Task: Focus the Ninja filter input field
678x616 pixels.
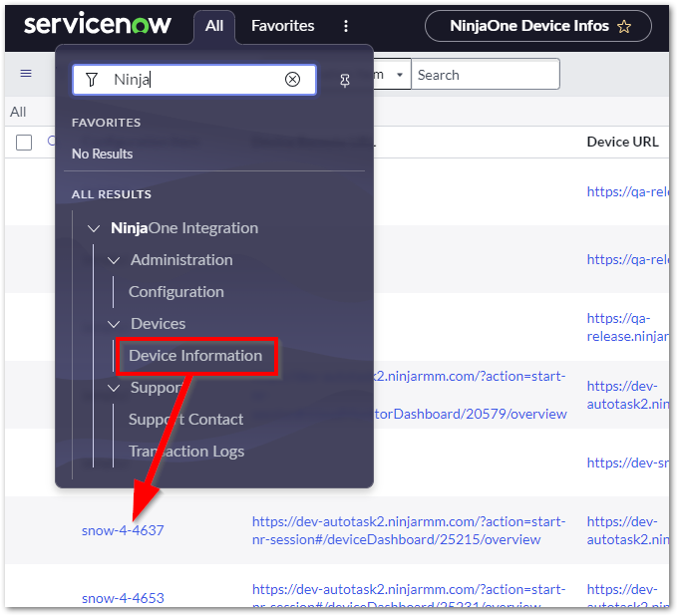Action: pyautogui.click(x=194, y=80)
